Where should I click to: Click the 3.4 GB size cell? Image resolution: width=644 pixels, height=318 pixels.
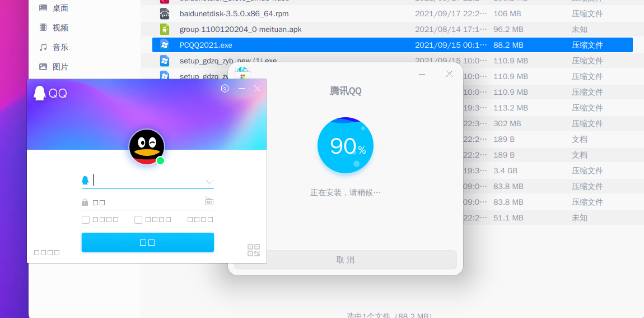coord(505,170)
